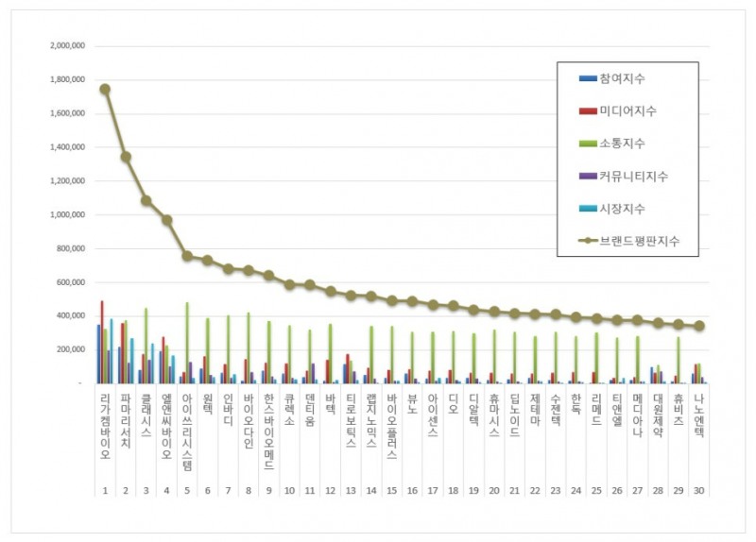Select the 커뮤니티지수 legend label
Screen dimensions: 756x542
pyautogui.click(x=633, y=177)
